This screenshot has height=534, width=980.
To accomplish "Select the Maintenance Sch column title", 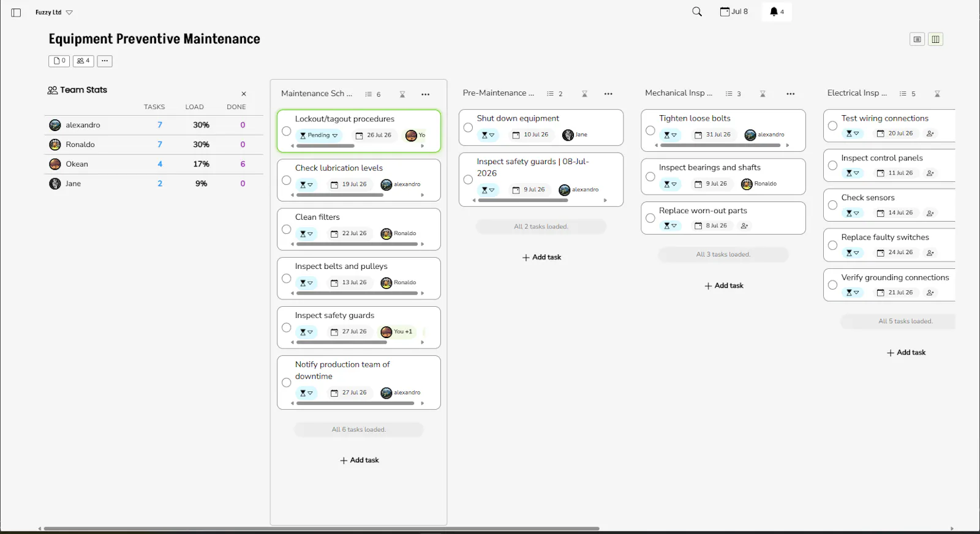I will click(x=317, y=94).
